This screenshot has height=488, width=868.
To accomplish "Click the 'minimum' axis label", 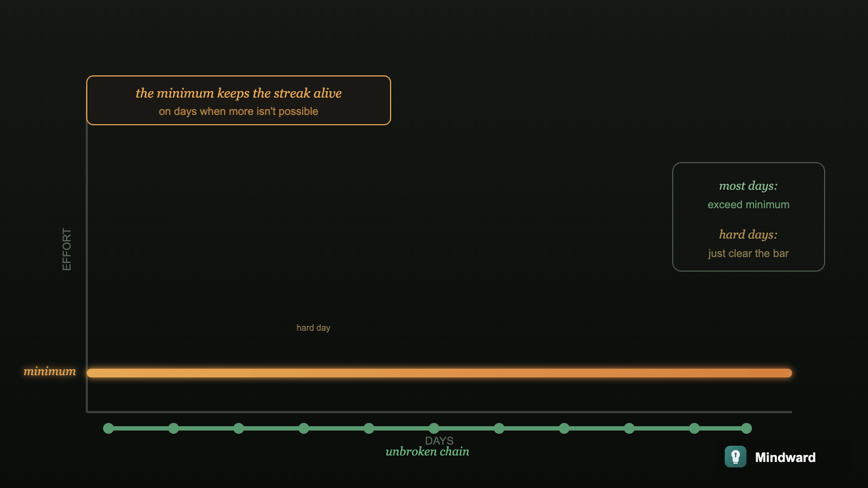I will (x=49, y=371).
